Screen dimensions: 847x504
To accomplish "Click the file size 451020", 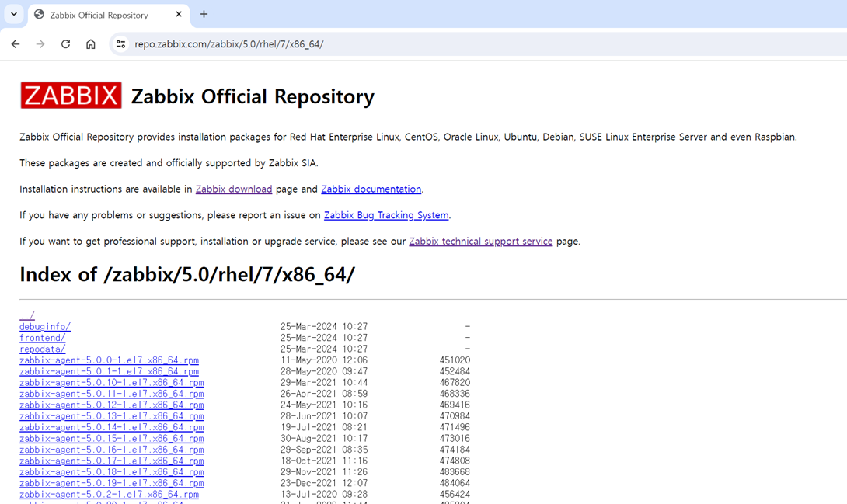I will 455,360.
